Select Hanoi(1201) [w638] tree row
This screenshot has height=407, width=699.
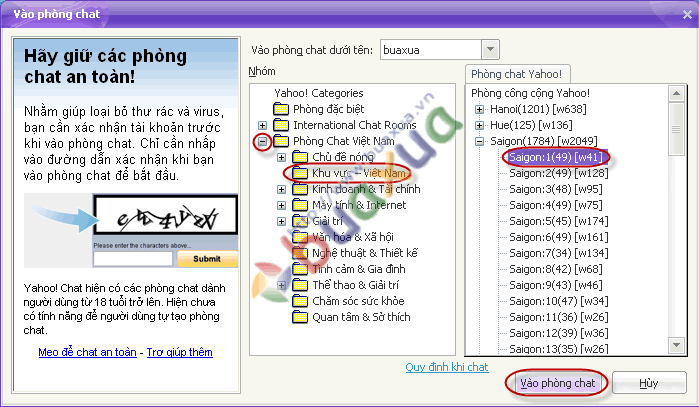(x=538, y=109)
